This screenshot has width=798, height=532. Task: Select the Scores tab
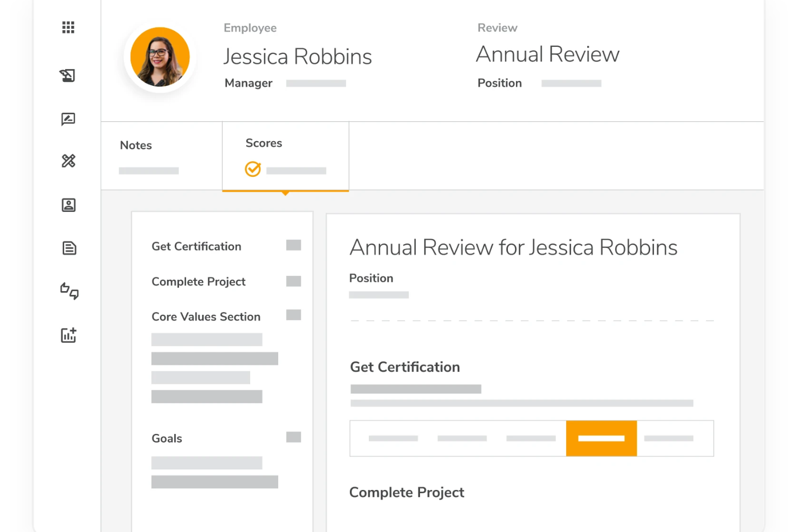(x=264, y=143)
